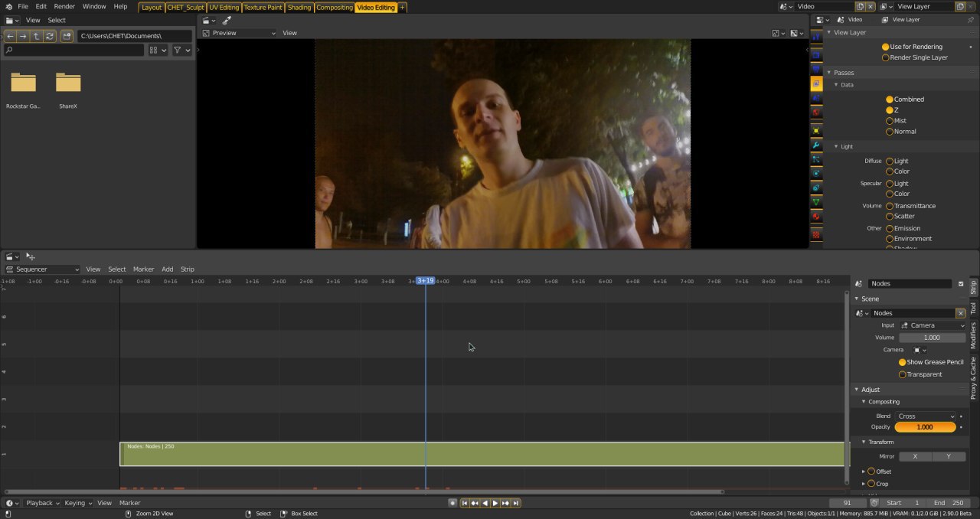980x519 pixels.
Task: Open the Input Camera dropdown
Action: tap(933, 325)
